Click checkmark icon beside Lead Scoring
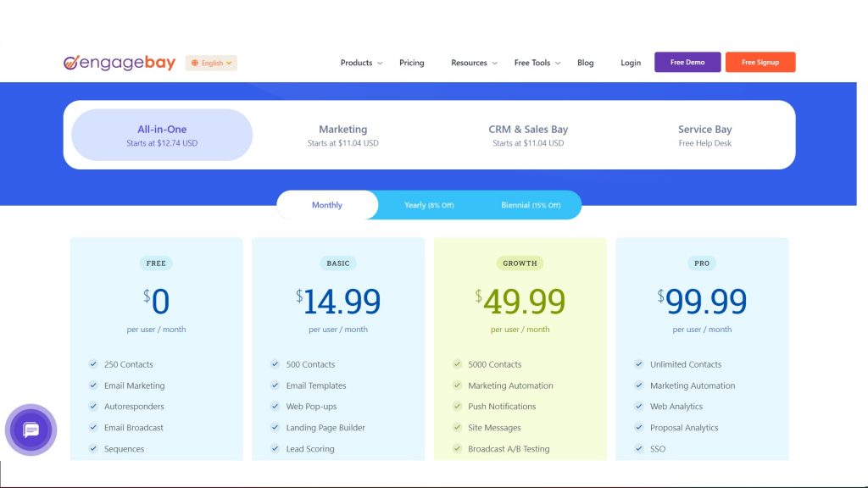868x488 pixels. [x=275, y=449]
